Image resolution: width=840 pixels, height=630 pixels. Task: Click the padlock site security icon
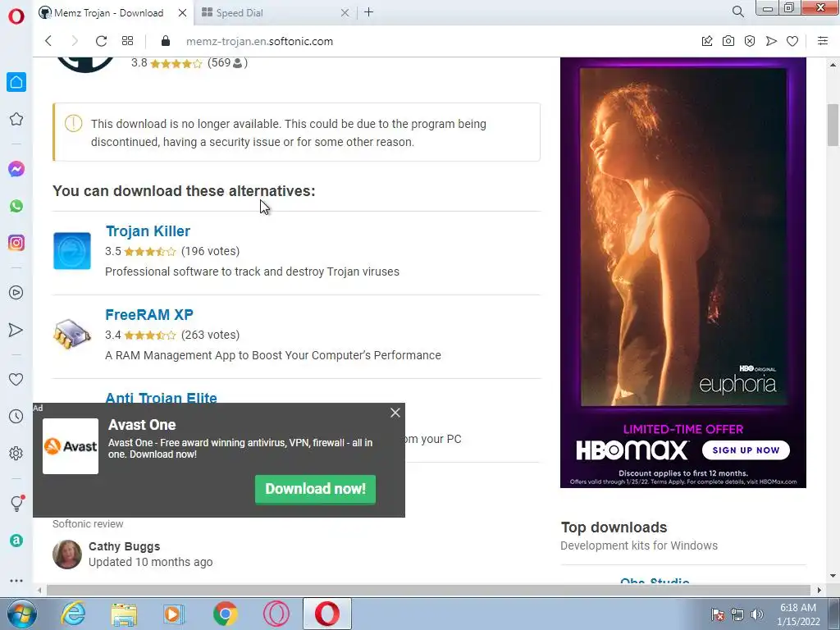166,41
